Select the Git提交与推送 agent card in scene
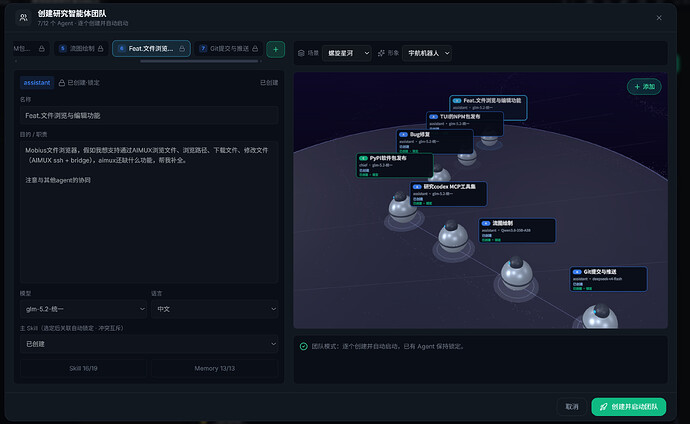Viewport: 690px width, 424px height. (x=608, y=279)
